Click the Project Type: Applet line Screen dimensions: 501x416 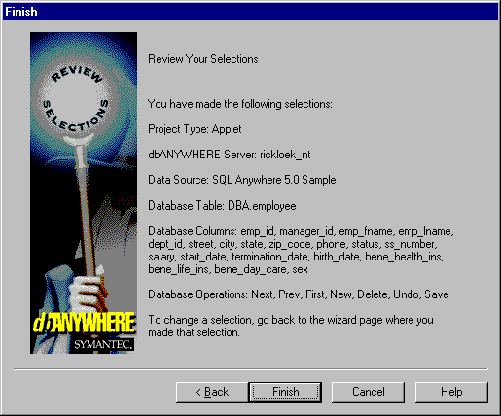click(x=195, y=129)
